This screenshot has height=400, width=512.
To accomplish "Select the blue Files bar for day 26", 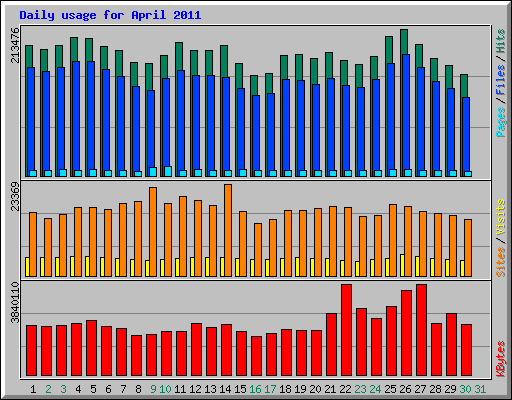I will pos(406,112).
